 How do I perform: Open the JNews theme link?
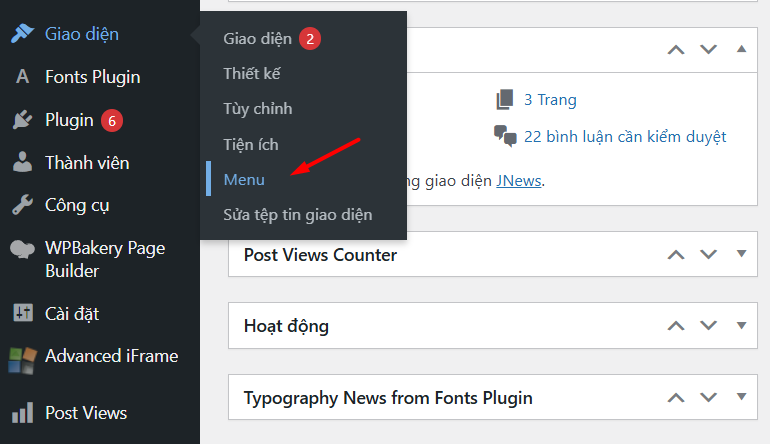(x=519, y=181)
